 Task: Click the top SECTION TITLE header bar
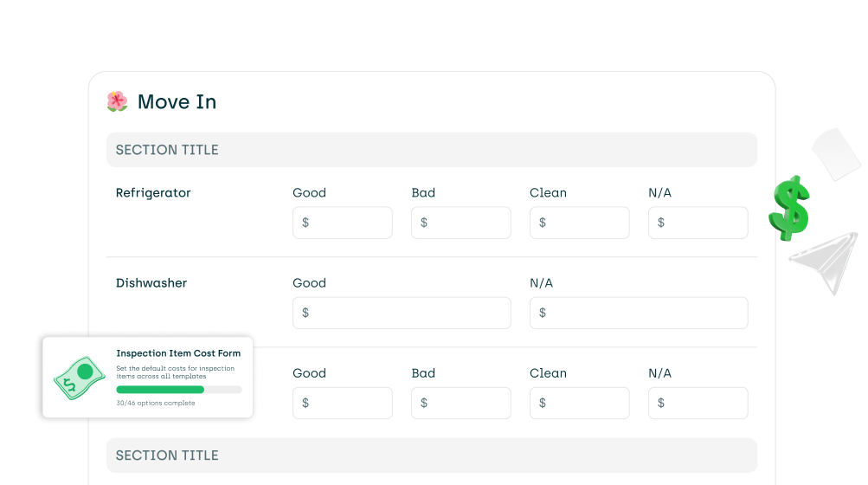(x=431, y=150)
